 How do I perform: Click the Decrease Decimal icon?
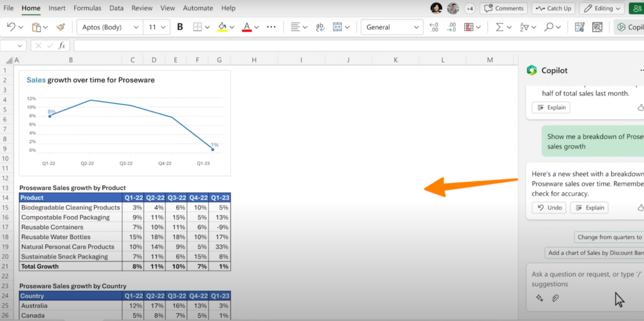[x=451, y=27]
